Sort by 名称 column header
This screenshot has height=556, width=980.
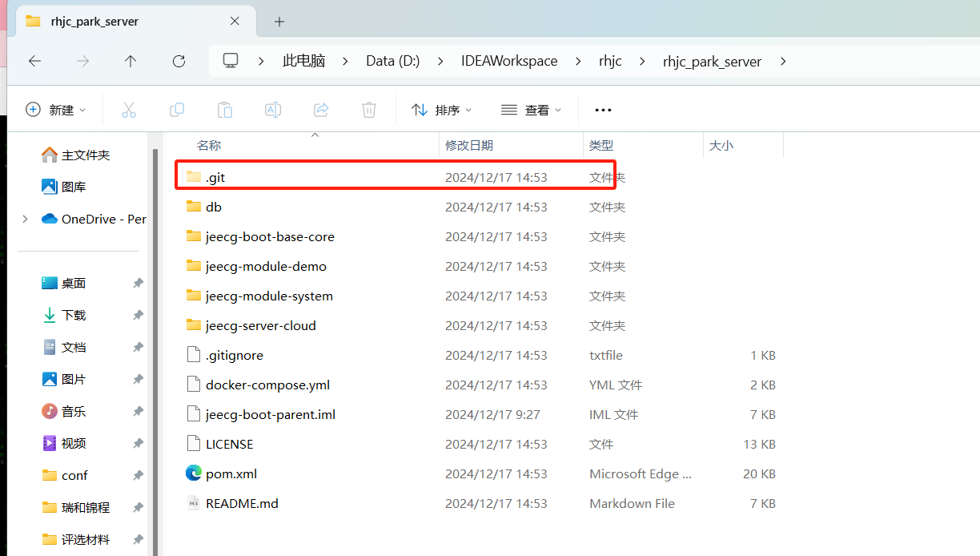(x=209, y=145)
